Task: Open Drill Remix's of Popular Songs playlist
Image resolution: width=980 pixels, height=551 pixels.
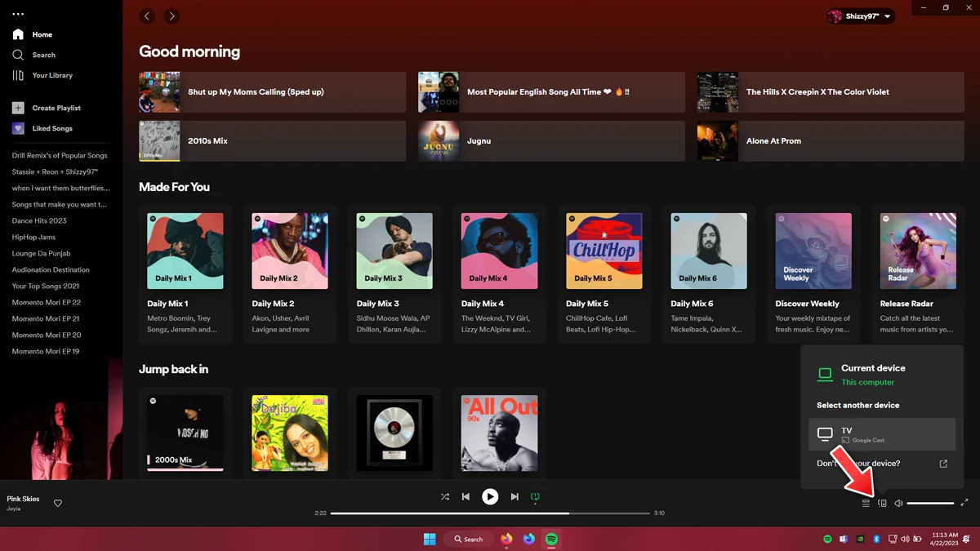Action: [60, 155]
